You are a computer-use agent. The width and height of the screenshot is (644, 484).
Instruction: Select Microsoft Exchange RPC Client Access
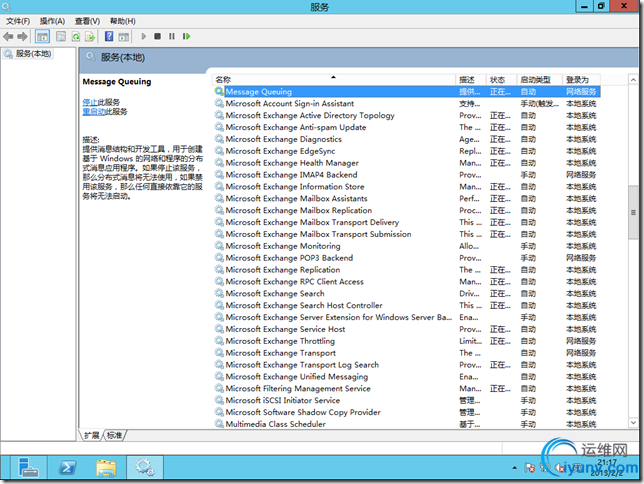tap(407, 282)
